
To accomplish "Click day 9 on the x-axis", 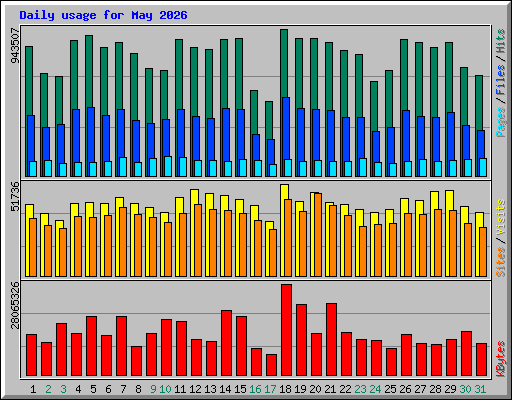I will [x=153, y=389].
